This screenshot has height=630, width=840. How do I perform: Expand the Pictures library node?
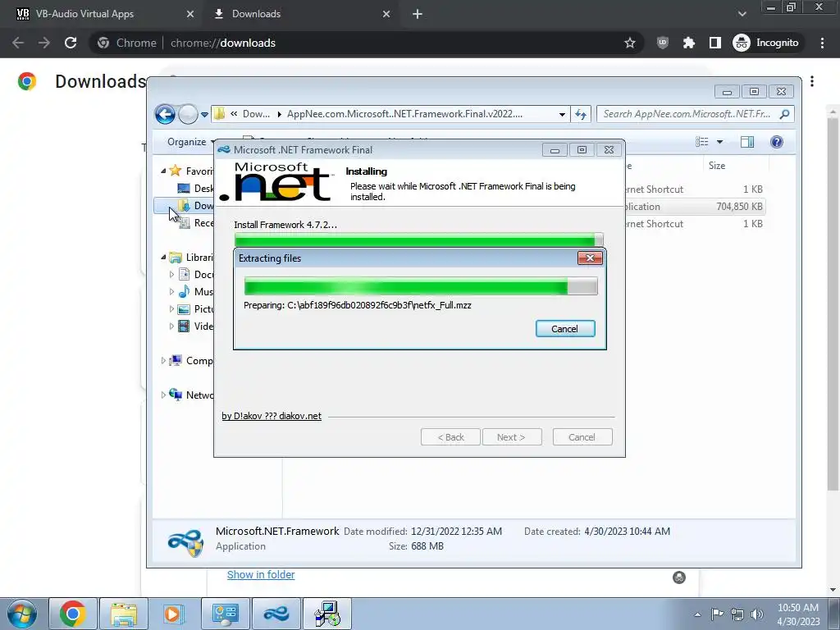171,309
